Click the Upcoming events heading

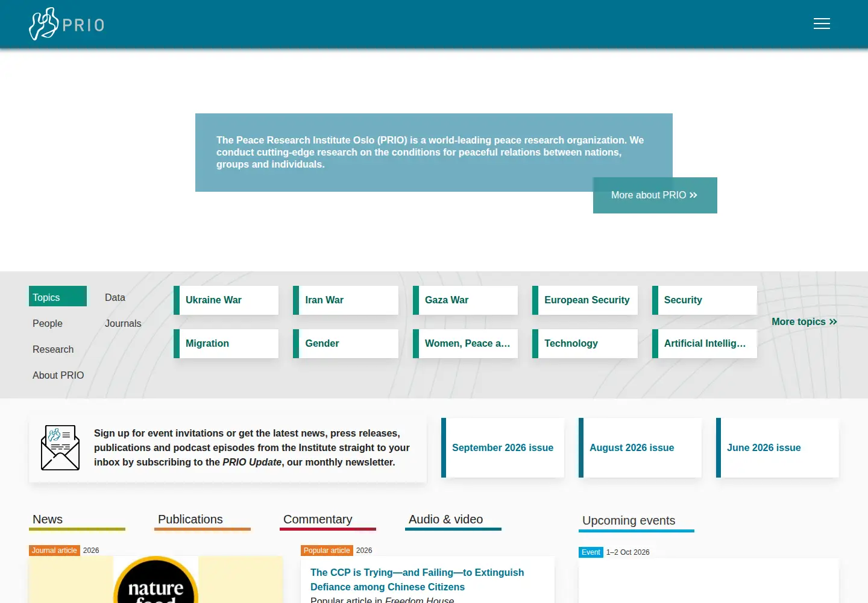(x=629, y=521)
